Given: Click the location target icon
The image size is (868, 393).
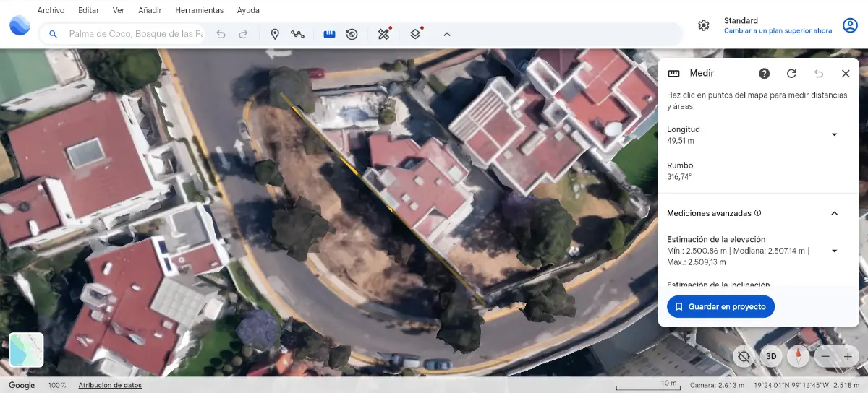Looking at the screenshot, I should [743, 356].
